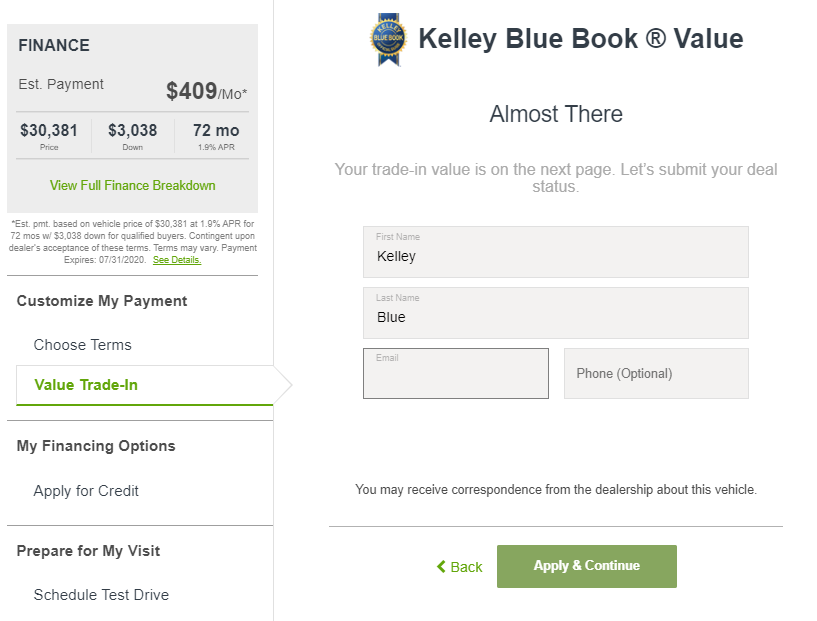Open Apply for Credit option
This screenshot has height=621, width=817.
pyautogui.click(x=86, y=491)
